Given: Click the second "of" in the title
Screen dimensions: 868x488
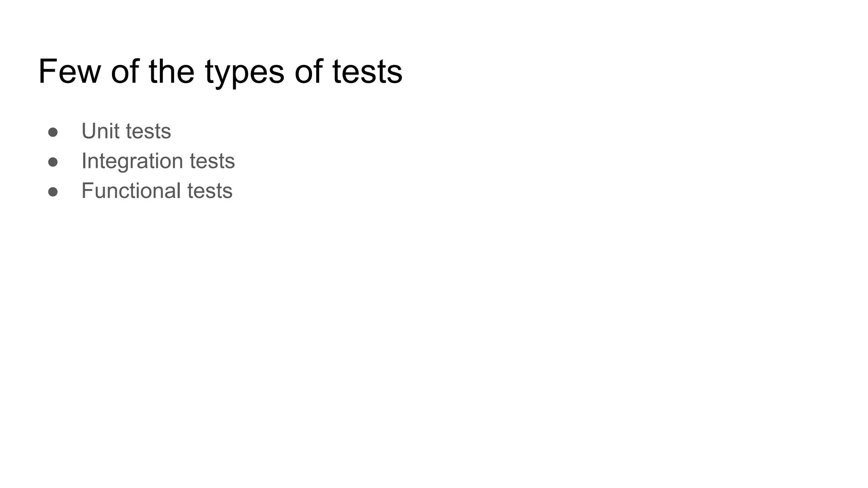Looking at the screenshot, I should point(309,72).
